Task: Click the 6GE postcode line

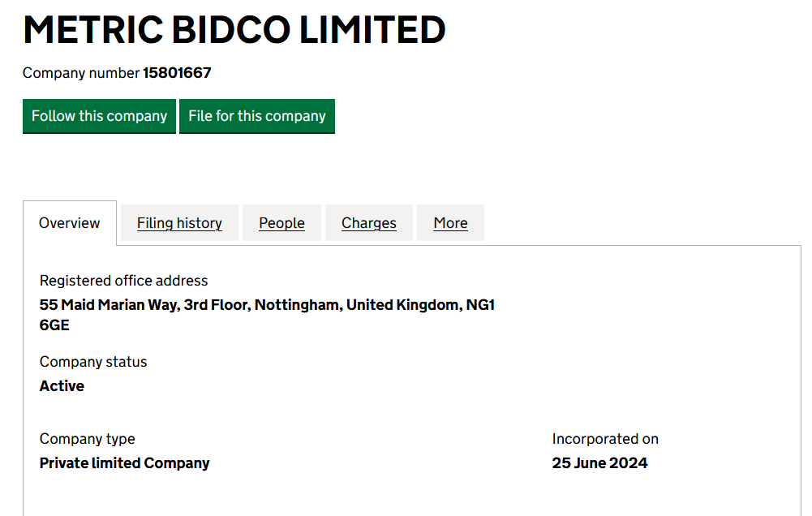Action: coord(54,325)
